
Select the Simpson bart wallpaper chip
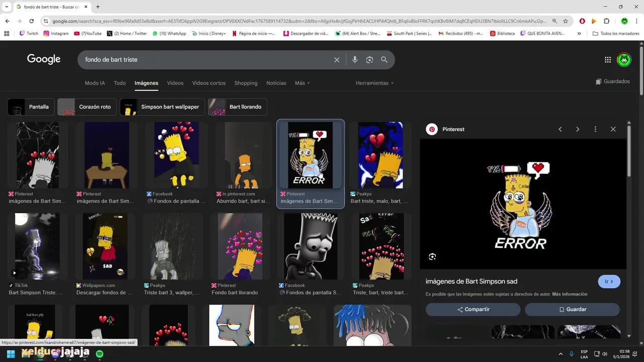coord(162,107)
